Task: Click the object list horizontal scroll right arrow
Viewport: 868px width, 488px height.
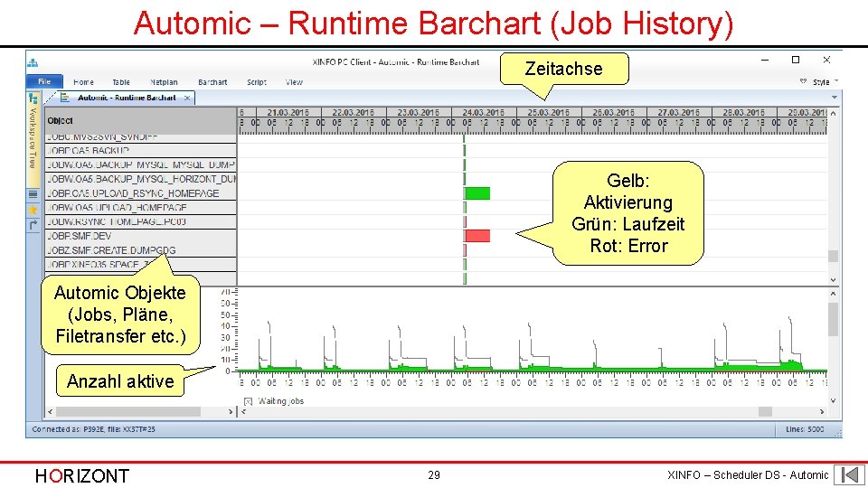Action: tap(231, 412)
